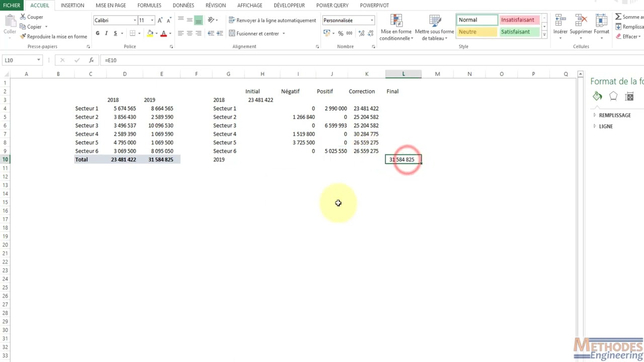This screenshot has width=644, height=362.
Task: Align text to middle of cell
Action: click(x=189, y=20)
